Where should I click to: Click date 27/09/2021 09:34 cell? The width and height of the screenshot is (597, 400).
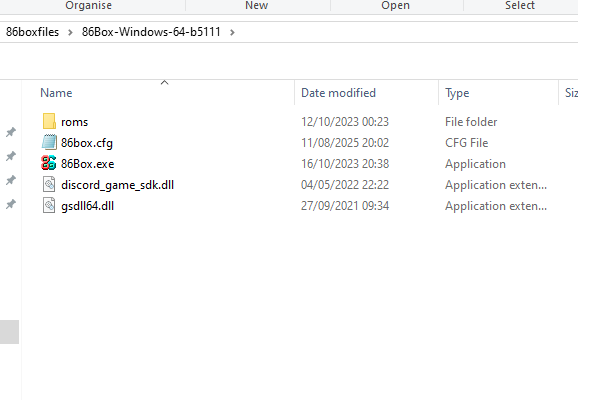pos(345,206)
